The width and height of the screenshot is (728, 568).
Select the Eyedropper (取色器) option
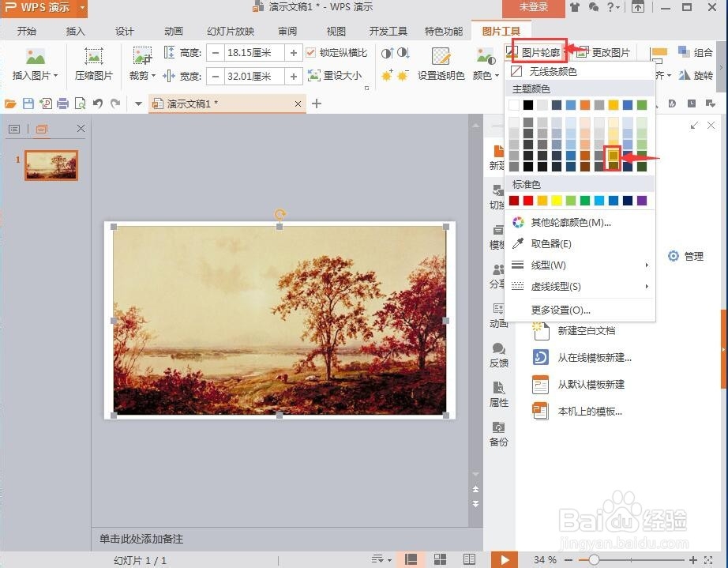(580, 244)
